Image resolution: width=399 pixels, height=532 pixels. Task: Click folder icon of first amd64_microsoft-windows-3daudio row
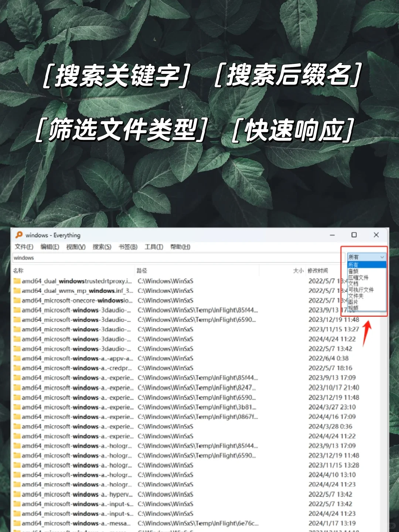pos(17,310)
